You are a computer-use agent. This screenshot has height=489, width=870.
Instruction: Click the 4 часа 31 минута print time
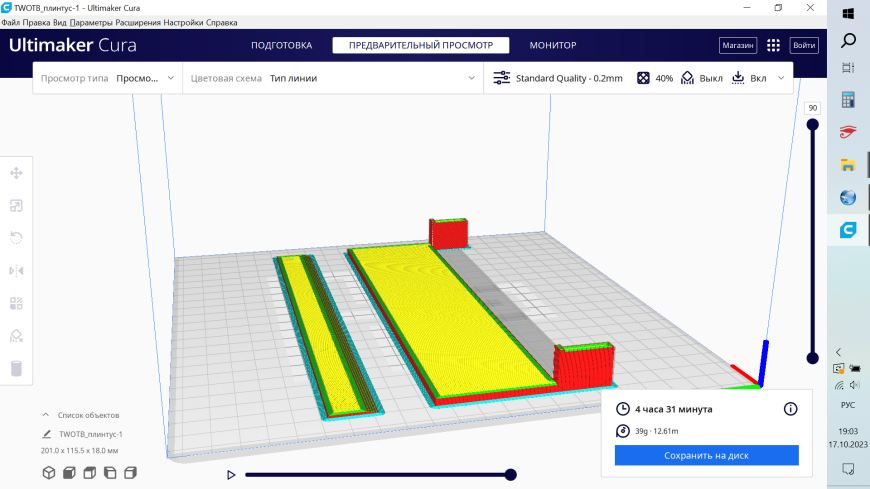[x=674, y=409]
